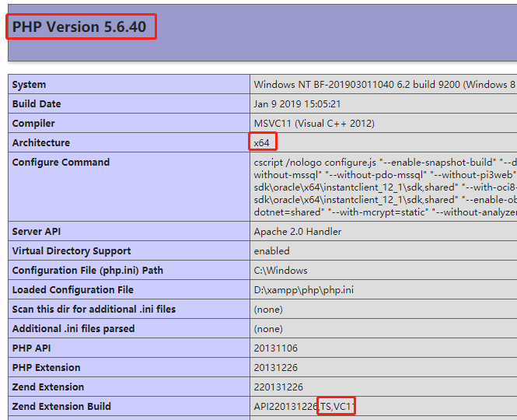Click the line starting with dotnet=shared

pos(385,212)
